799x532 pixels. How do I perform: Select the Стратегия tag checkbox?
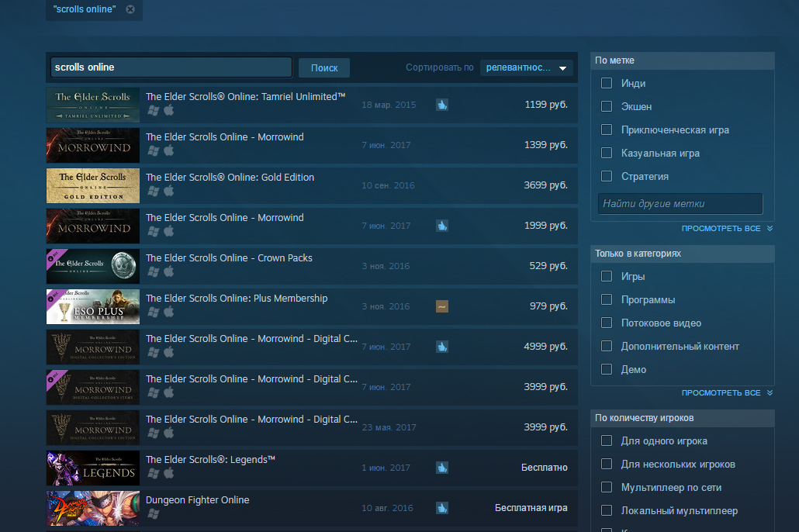pyautogui.click(x=607, y=176)
